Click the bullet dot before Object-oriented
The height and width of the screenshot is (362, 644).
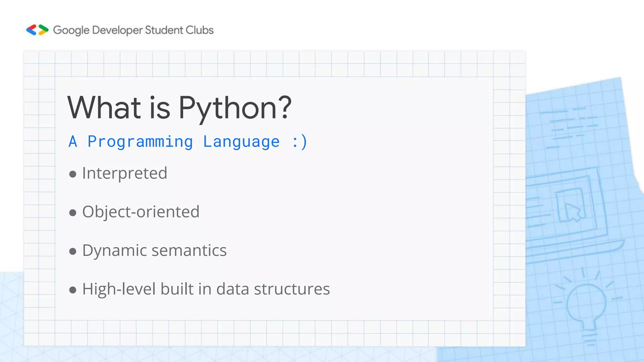73,213
